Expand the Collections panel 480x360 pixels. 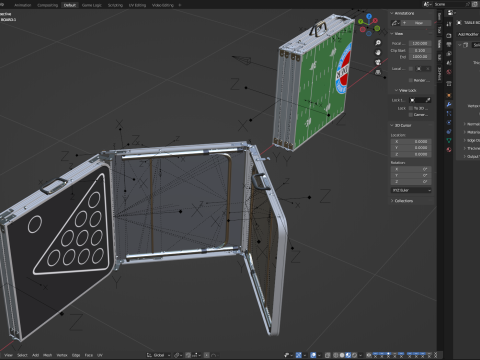[x=402, y=201]
